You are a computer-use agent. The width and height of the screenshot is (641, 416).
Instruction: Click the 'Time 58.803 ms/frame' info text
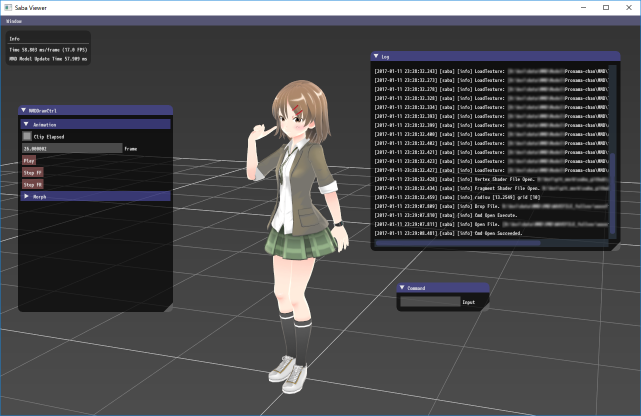point(49,50)
